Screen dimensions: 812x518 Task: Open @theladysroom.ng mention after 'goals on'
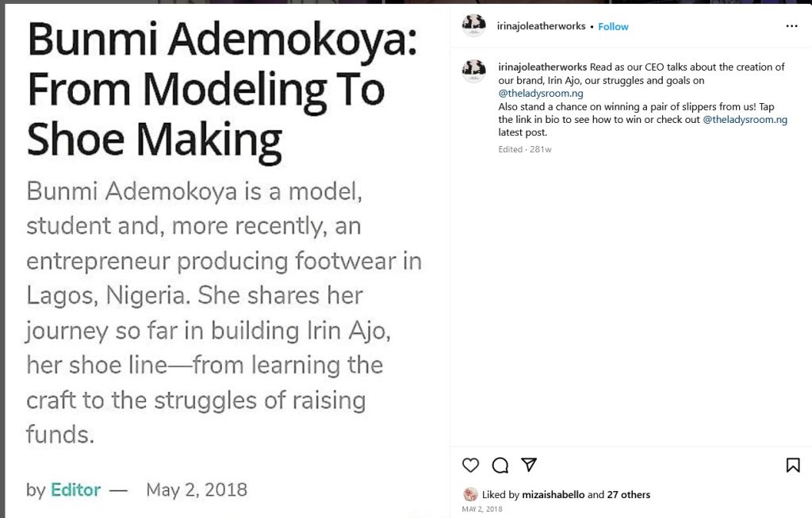click(x=541, y=94)
